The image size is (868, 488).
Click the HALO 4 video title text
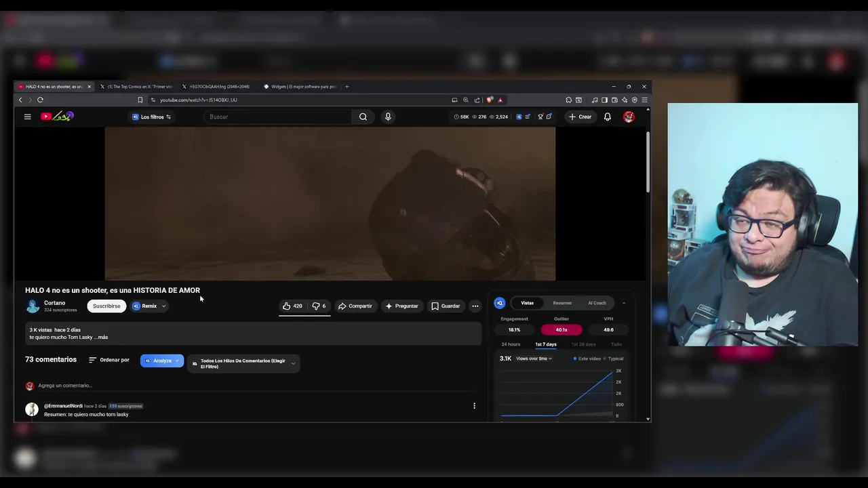click(113, 290)
